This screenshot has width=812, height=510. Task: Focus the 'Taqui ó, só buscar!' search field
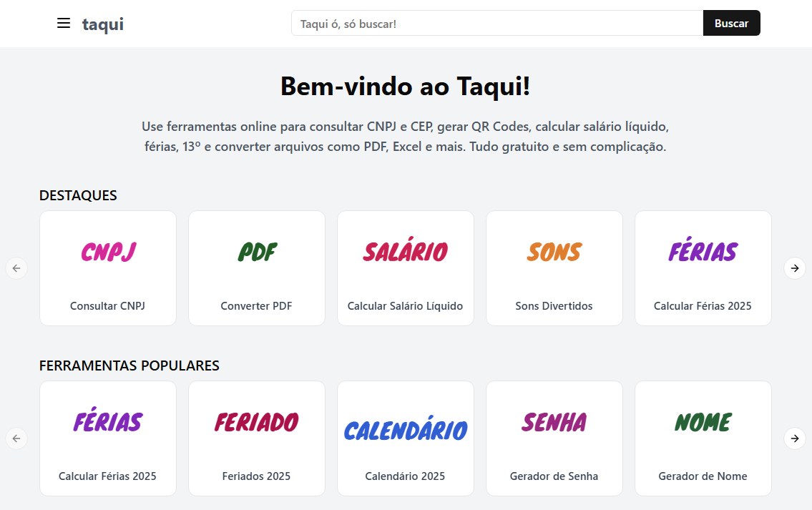click(x=497, y=24)
